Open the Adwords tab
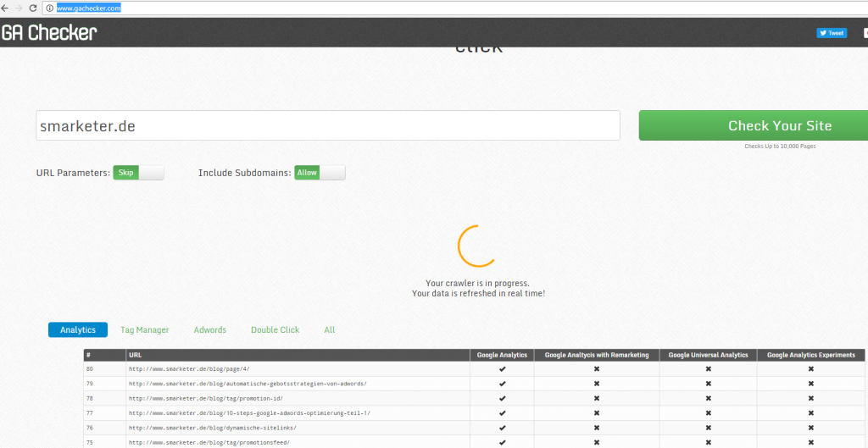 pos(210,329)
